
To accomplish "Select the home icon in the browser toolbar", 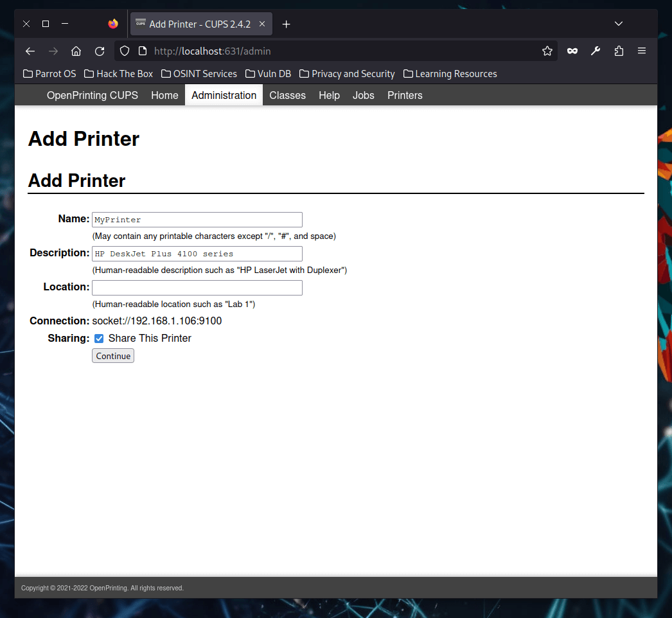I will (76, 51).
